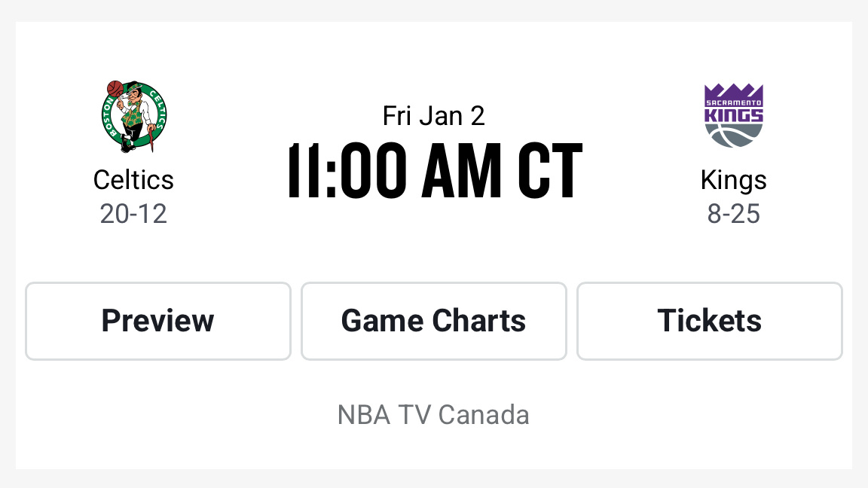Switch to the Preview tab
Image resolution: width=868 pixels, height=488 pixels.
pyautogui.click(x=157, y=321)
